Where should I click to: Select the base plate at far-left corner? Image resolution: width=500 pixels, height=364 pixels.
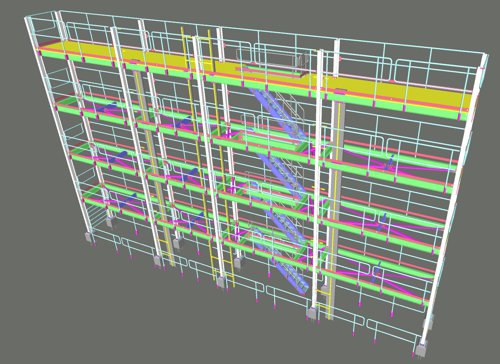(x=90, y=237)
